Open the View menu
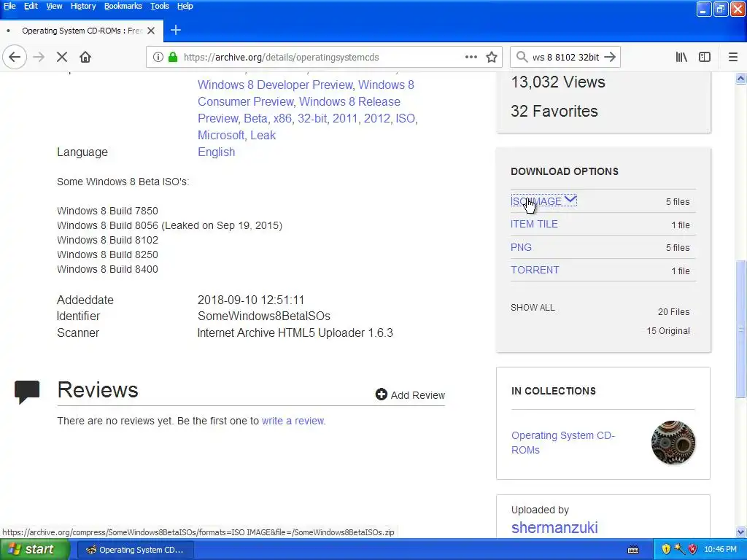747x560 pixels. coord(54,6)
